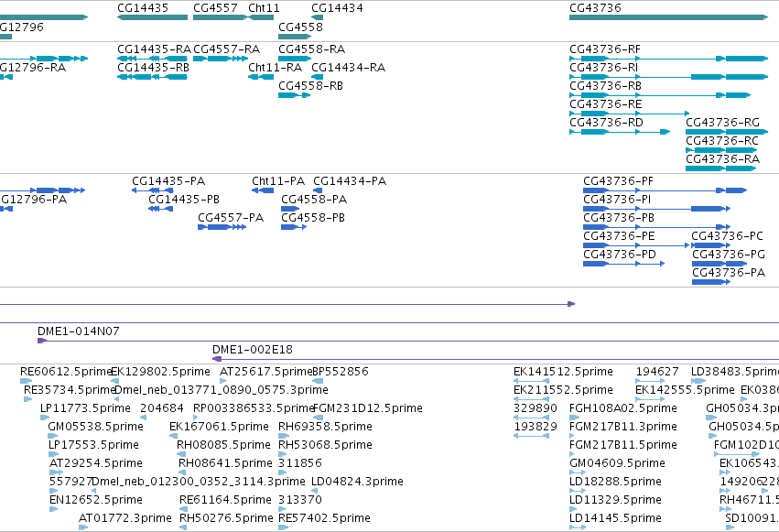Select the CG43736 gene bar glyph
The image size is (779, 532).
pos(669,17)
